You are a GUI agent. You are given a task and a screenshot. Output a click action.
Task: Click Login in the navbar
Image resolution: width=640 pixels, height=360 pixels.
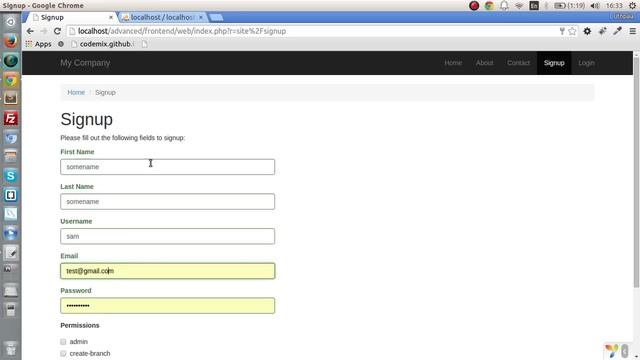(x=586, y=63)
